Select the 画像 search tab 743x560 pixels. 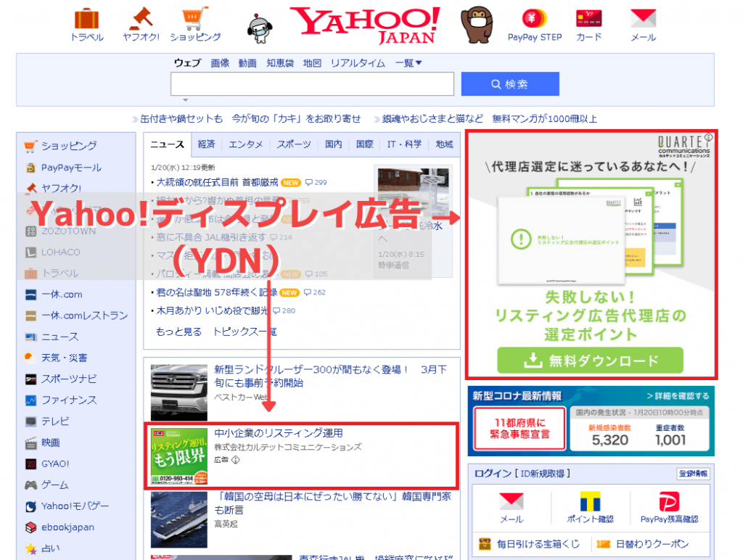pyautogui.click(x=220, y=63)
